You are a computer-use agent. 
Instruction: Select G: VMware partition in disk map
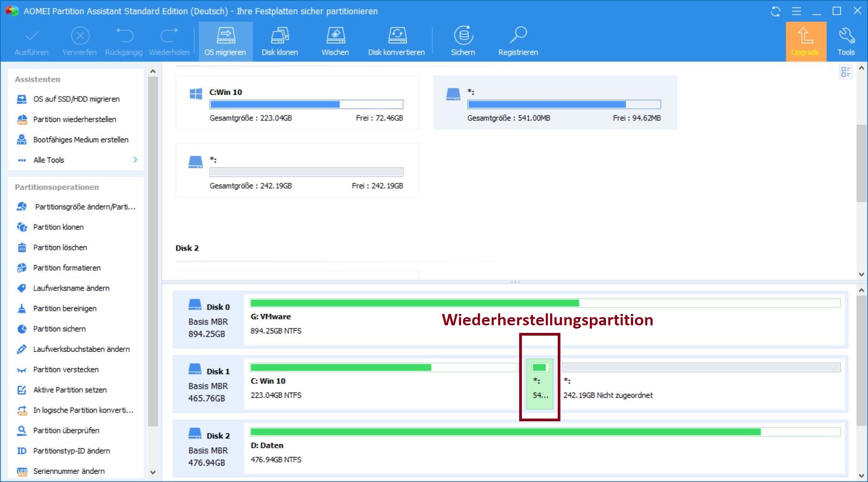pos(545,320)
